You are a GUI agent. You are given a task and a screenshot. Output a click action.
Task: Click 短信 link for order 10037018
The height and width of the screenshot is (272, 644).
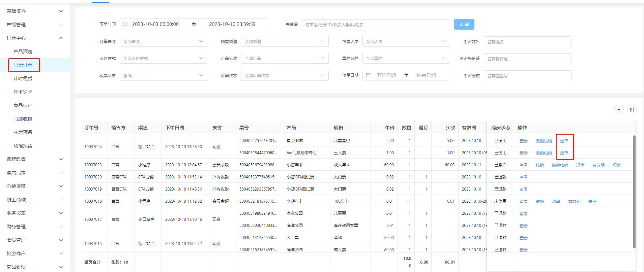(592, 202)
